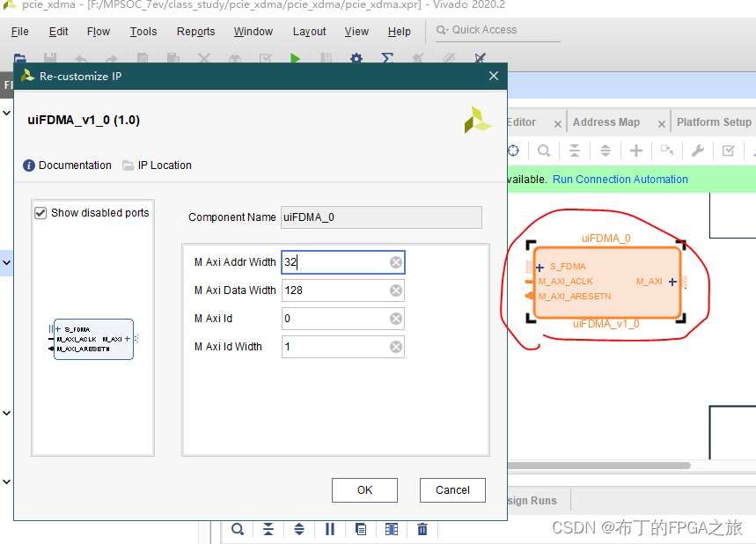Open IP Documentation
This screenshot has width=756, height=544.
tap(67, 165)
